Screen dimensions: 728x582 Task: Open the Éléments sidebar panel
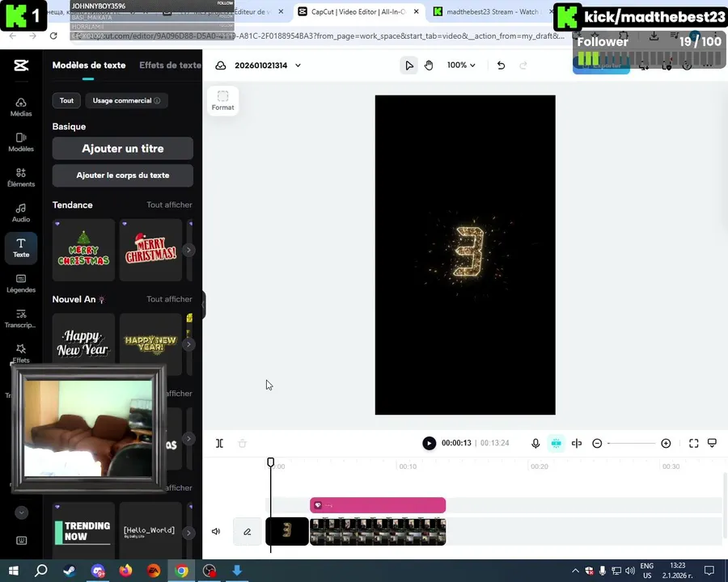(21, 178)
